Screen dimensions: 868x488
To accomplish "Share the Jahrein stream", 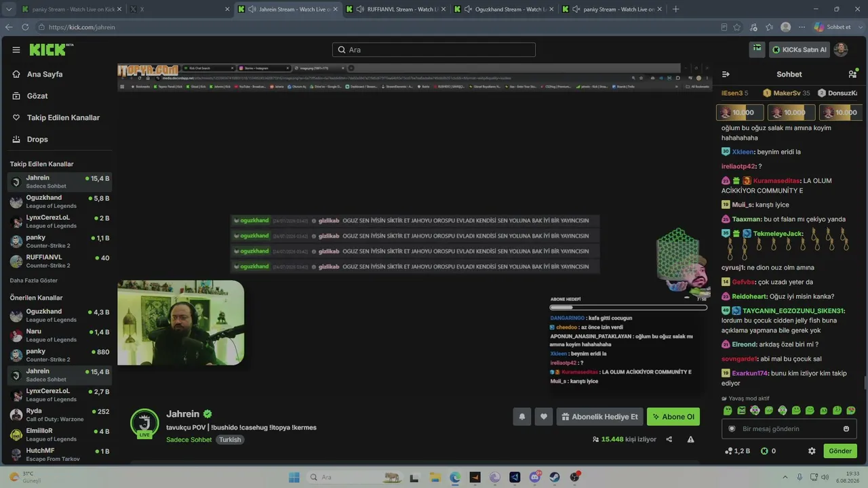I will click(x=669, y=439).
